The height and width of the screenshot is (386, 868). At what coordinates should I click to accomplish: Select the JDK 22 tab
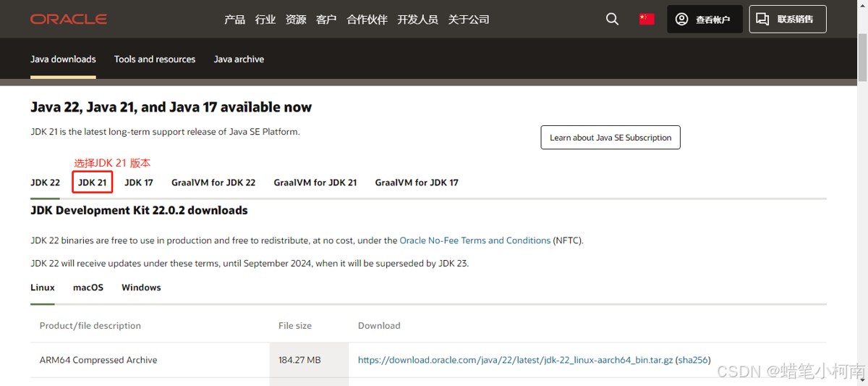[x=45, y=182]
